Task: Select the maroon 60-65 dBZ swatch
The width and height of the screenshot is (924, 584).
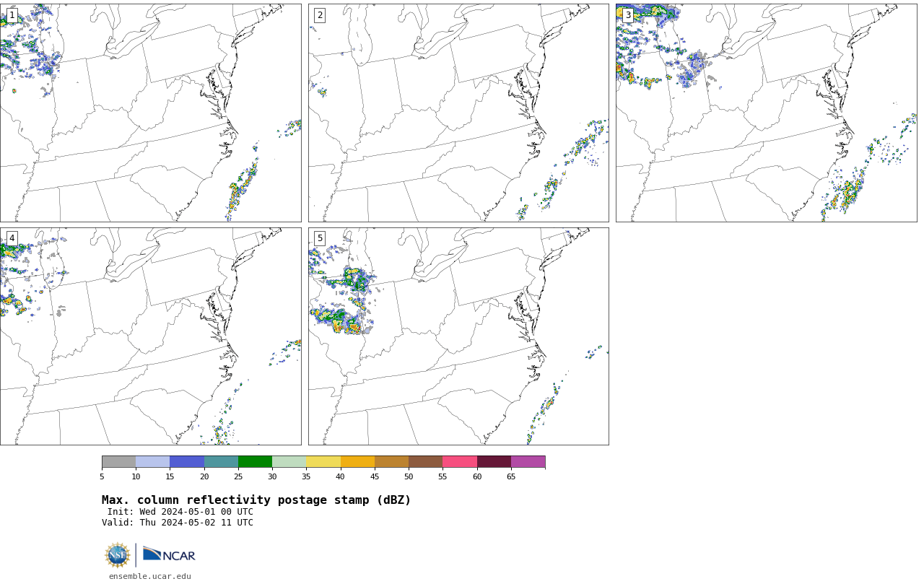Action: click(494, 462)
